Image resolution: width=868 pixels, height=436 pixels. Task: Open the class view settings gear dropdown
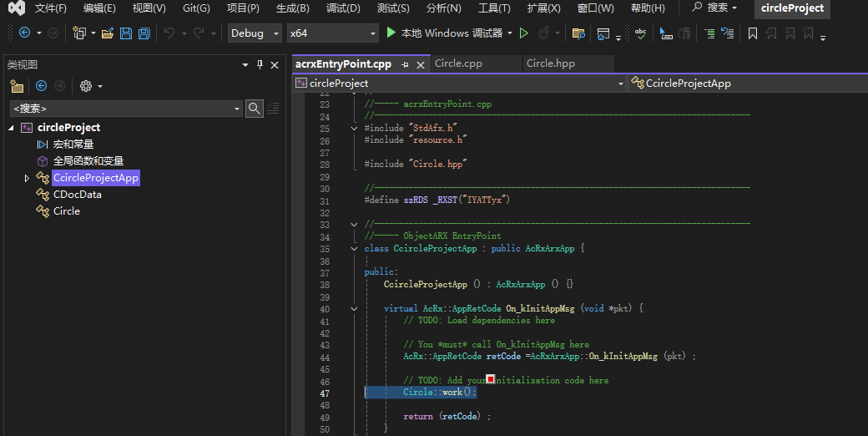pos(90,86)
